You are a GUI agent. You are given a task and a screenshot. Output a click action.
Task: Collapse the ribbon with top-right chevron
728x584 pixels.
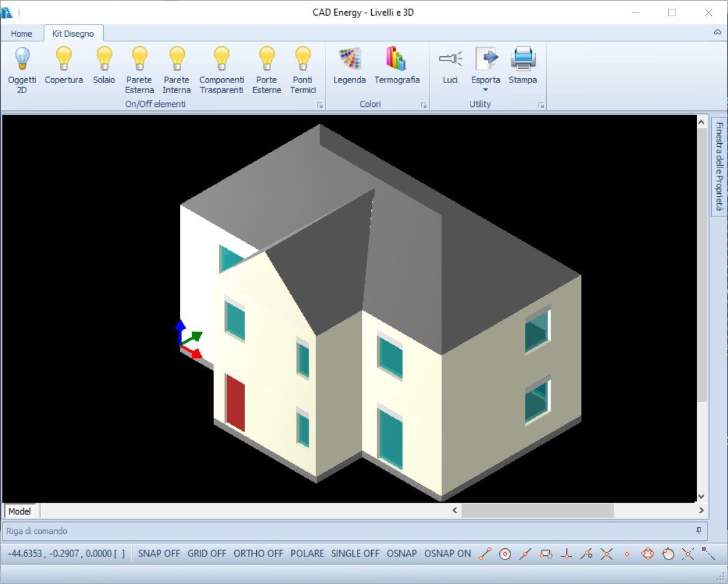point(717,32)
